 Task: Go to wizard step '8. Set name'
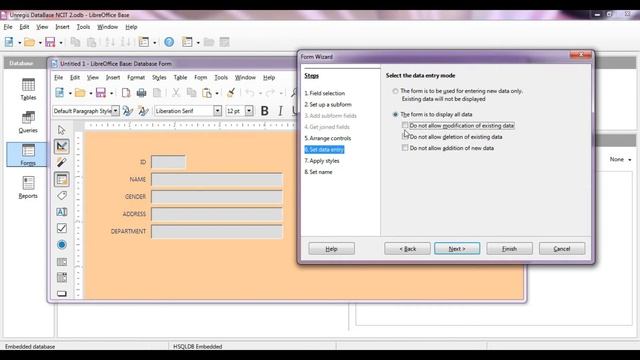(318, 172)
